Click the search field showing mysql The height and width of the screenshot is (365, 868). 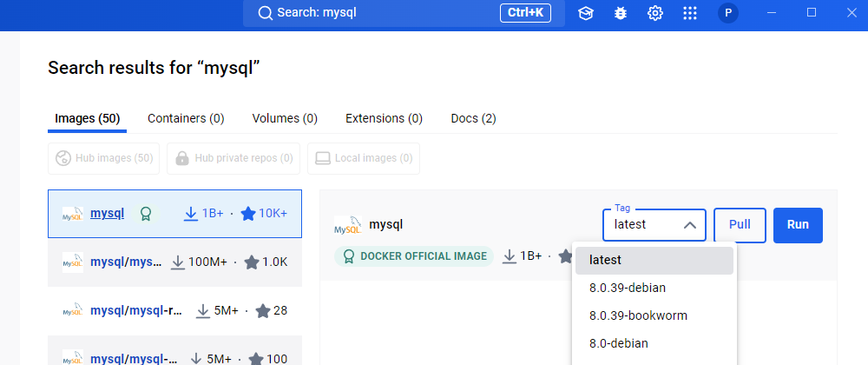(x=404, y=13)
